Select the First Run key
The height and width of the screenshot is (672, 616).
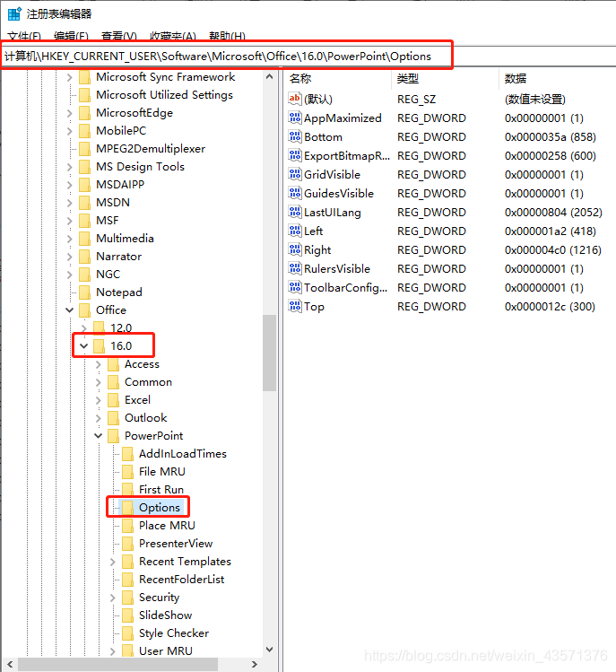pos(161,490)
